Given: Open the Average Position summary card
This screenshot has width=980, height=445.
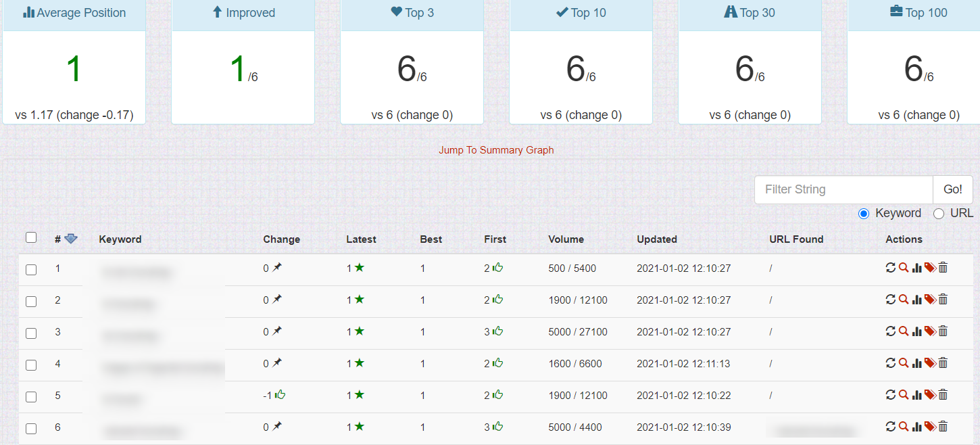Looking at the screenshot, I should coord(74,62).
